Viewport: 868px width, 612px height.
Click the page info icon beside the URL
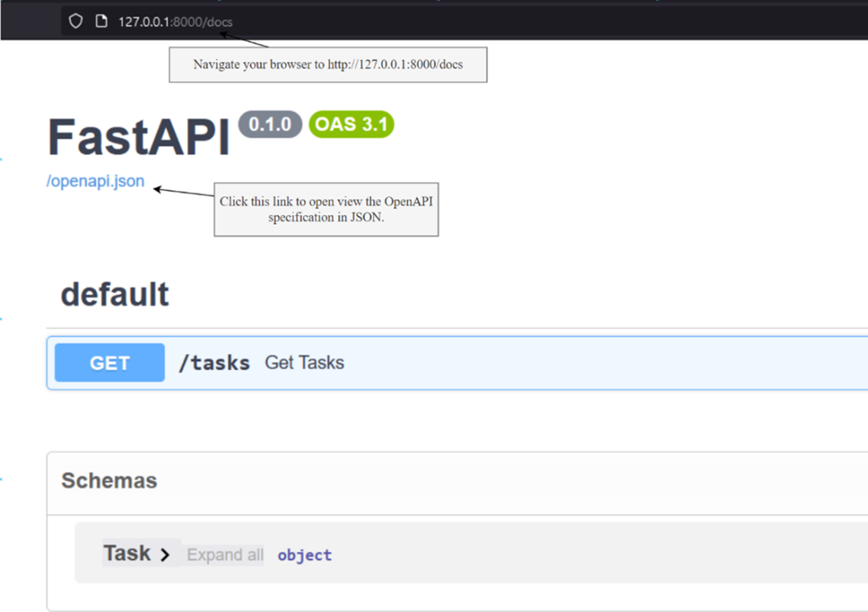(x=101, y=21)
